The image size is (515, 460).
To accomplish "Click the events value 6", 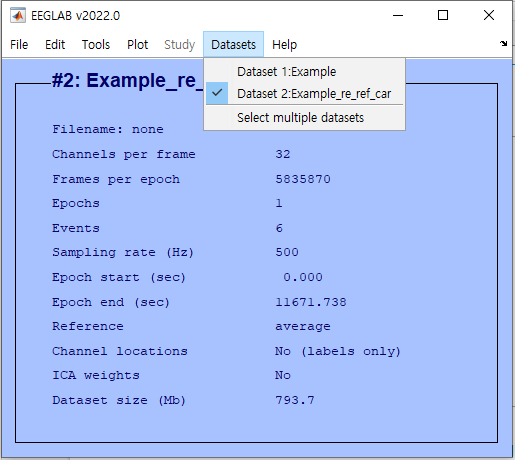I will tap(279, 228).
